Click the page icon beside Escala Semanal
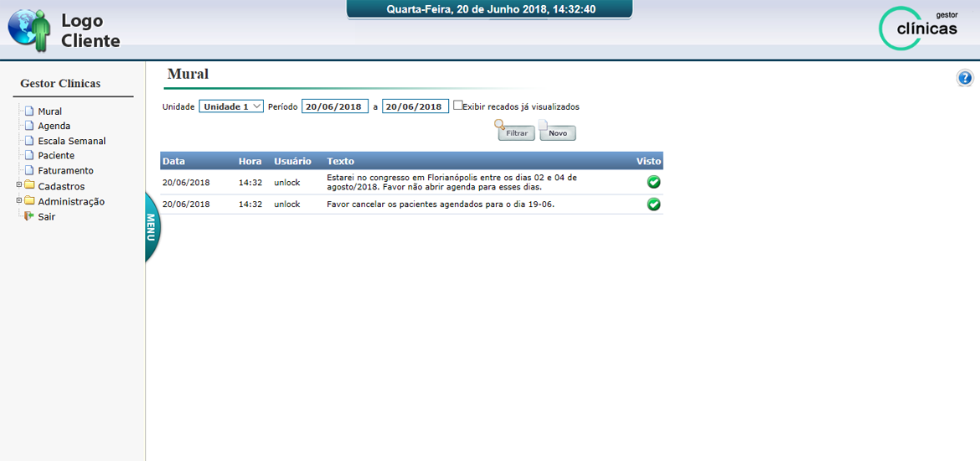The image size is (980, 461). [28, 141]
